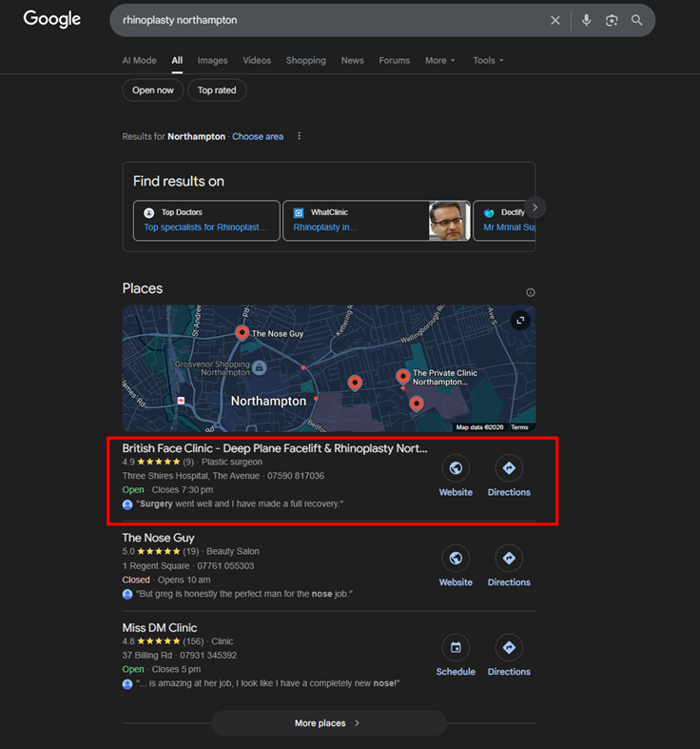Advance the Find results on carousel arrow

tap(535, 207)
